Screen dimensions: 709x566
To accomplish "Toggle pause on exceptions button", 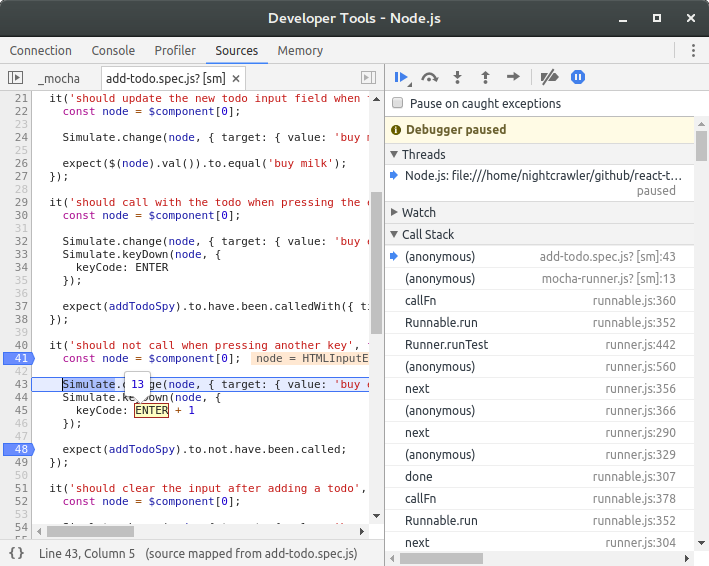I will [x=578, y=77].
